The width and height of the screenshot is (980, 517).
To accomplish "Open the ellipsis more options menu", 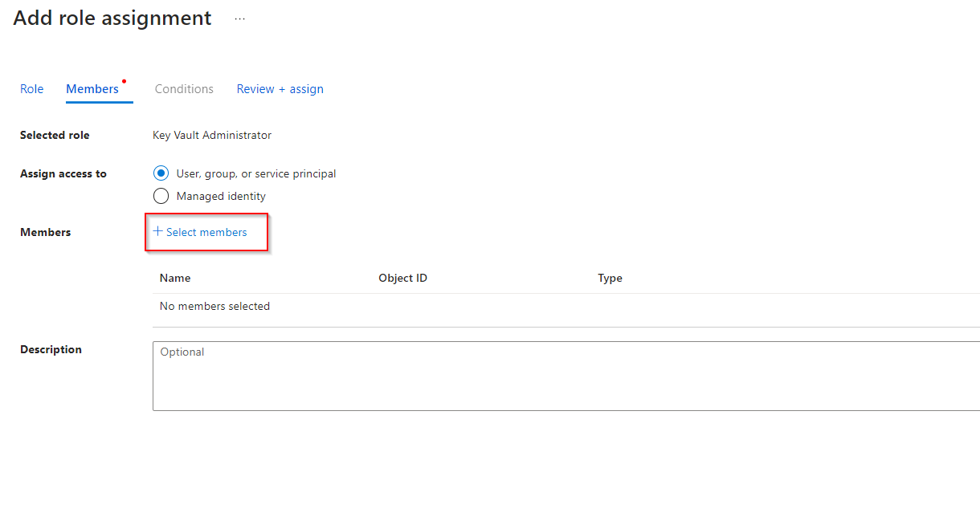I will click(x=239, y=18).
